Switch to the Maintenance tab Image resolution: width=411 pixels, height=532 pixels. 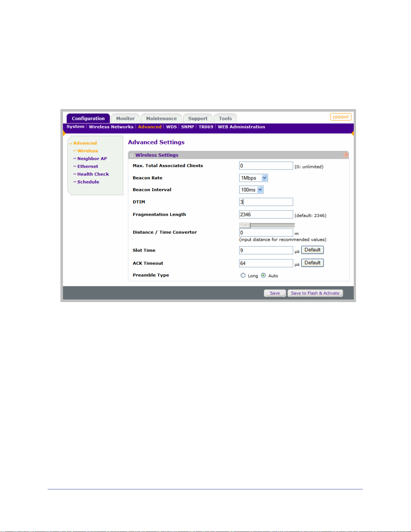[x=161, y=118]
